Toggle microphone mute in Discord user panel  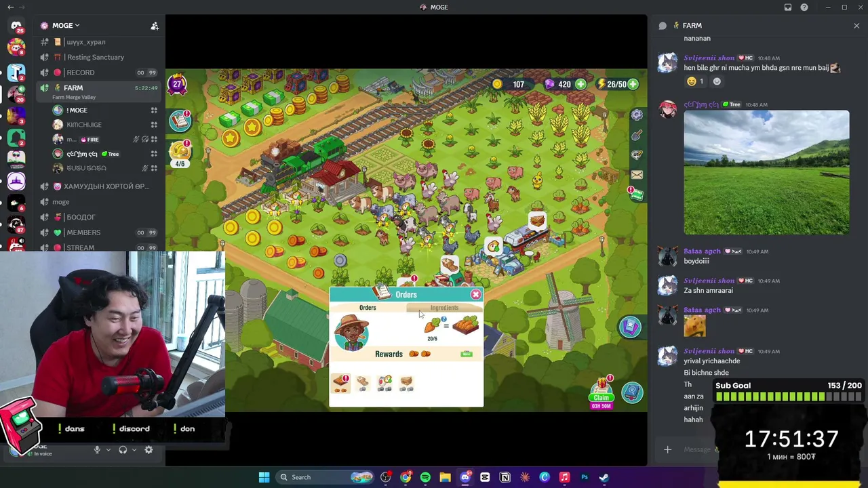97,450
